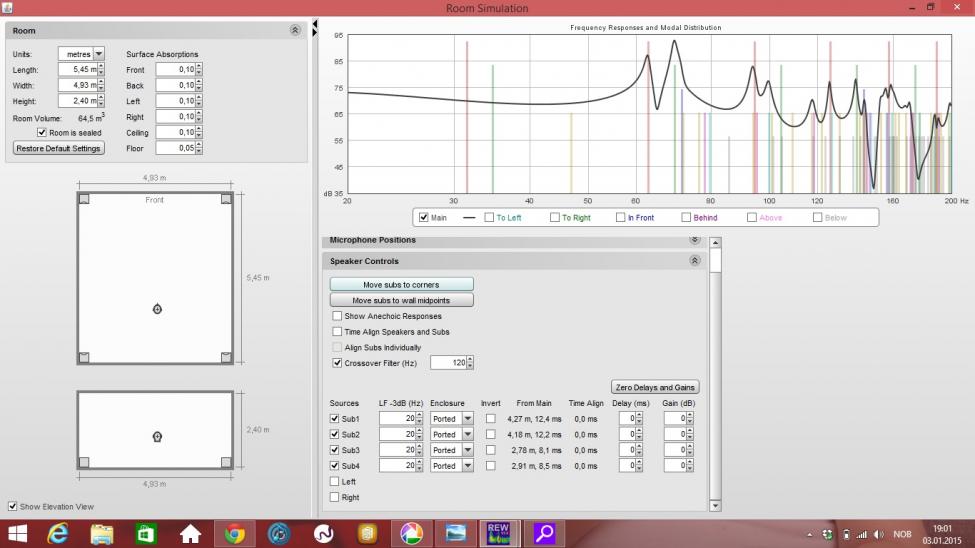Switch to Chrome in taskbar
975x548 pixels.
coord(234,534)
